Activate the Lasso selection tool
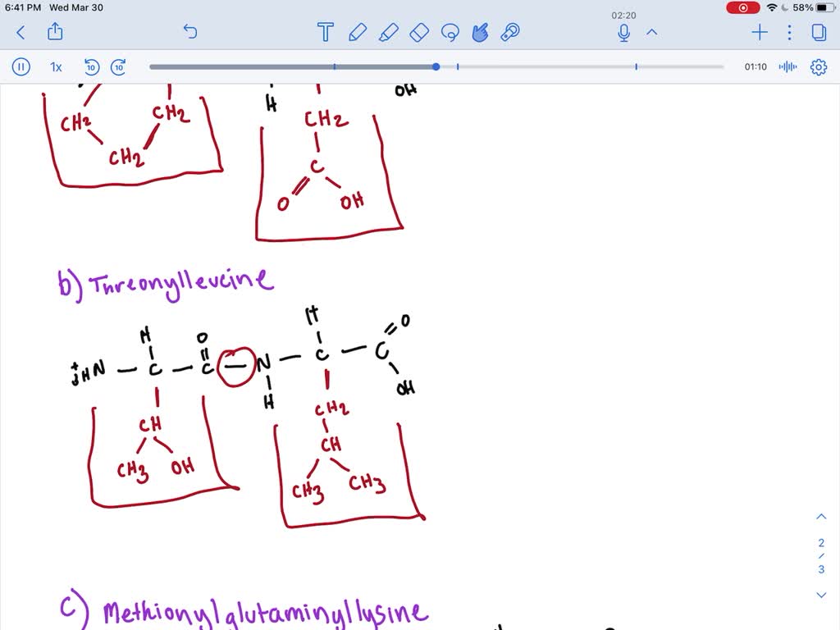The height and width of the screenshot is (630, 840). 450,33
